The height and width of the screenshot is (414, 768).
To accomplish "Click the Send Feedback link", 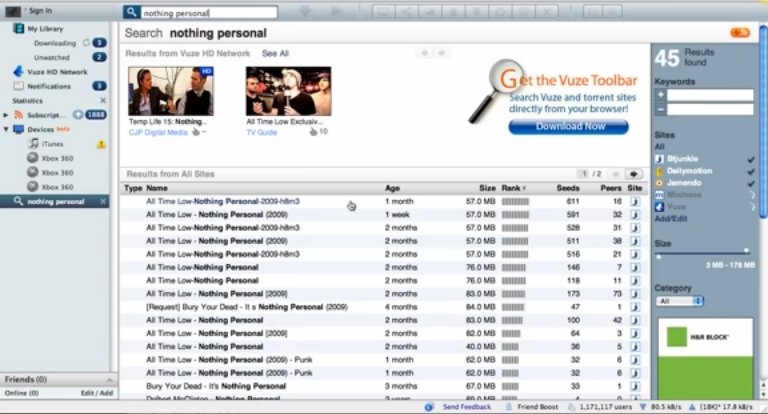I will coord(467,407).
